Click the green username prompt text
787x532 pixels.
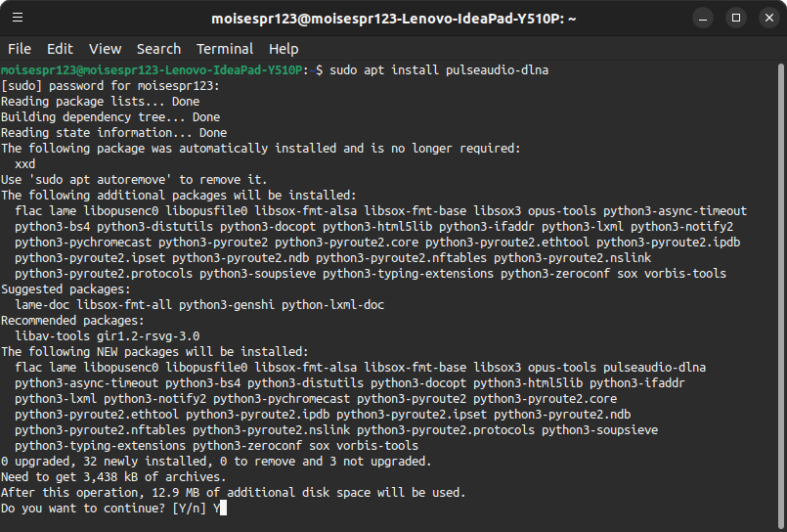pyautogui.click(x=153, y=70)
